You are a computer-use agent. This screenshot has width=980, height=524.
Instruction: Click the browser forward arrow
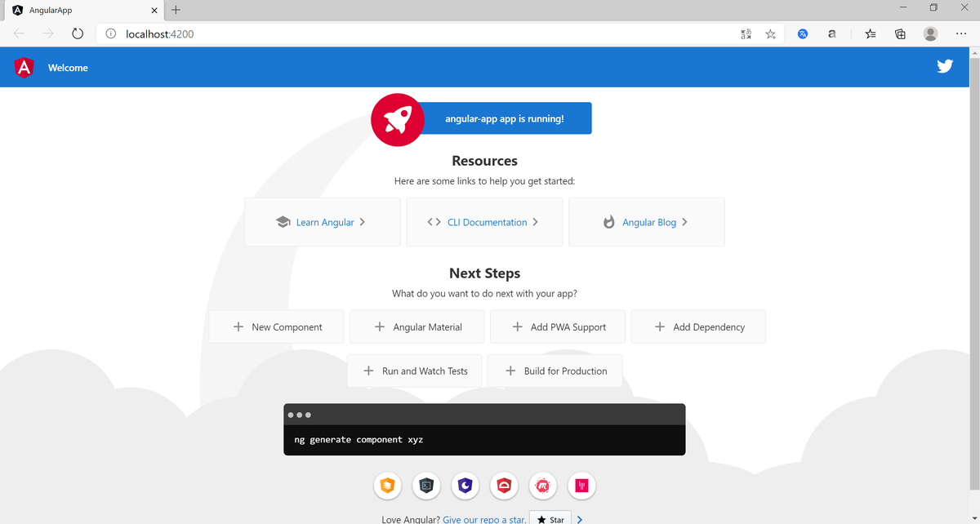coord(48,34)
